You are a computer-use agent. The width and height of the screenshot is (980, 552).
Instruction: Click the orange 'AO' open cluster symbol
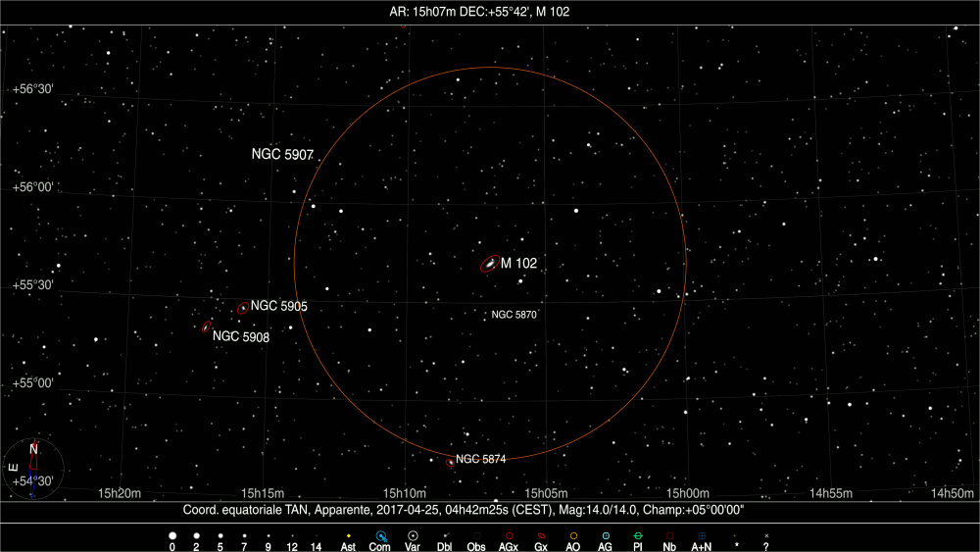[x=573, y=536]
